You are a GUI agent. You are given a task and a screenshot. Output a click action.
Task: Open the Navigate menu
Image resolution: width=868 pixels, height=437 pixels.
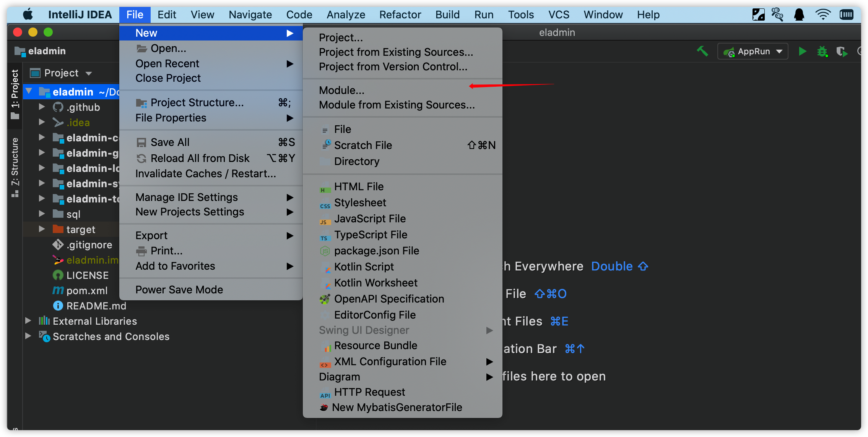pyautogui.click(x=250, y=15)
